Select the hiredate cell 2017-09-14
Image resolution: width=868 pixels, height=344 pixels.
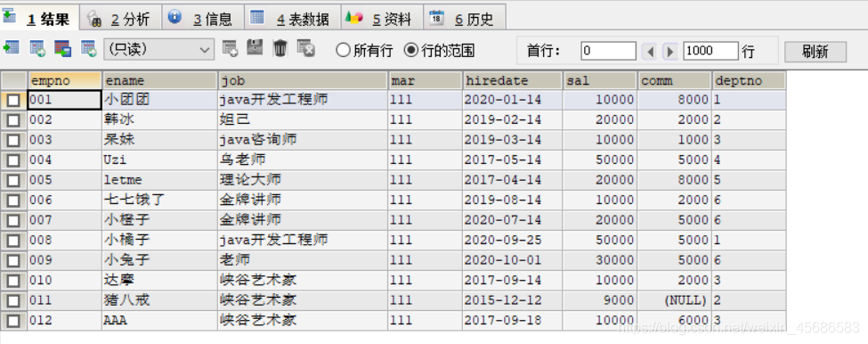[513, 281]
